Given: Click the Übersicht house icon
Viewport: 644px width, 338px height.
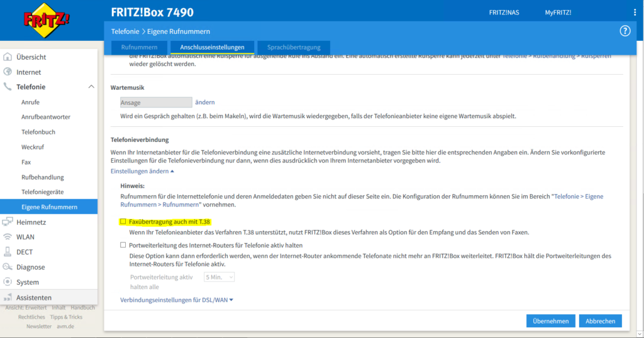Looking at the screenshot, I should pyautogui.click(x=8, y=57).
